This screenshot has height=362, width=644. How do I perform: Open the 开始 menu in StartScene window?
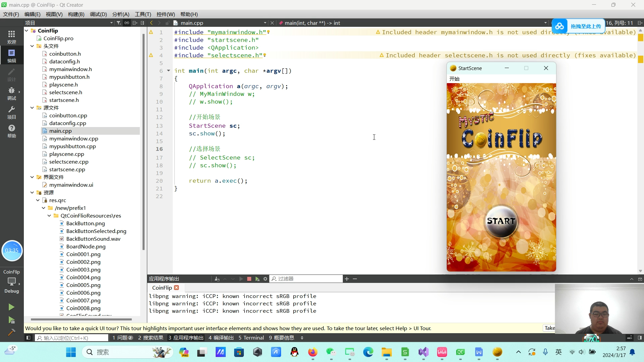tap(454, 79)
